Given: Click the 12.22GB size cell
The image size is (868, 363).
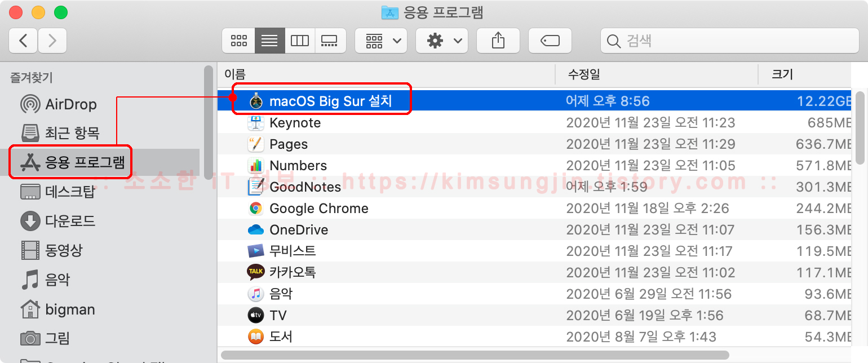Looking at the screenshot, I should click(823, 101).
